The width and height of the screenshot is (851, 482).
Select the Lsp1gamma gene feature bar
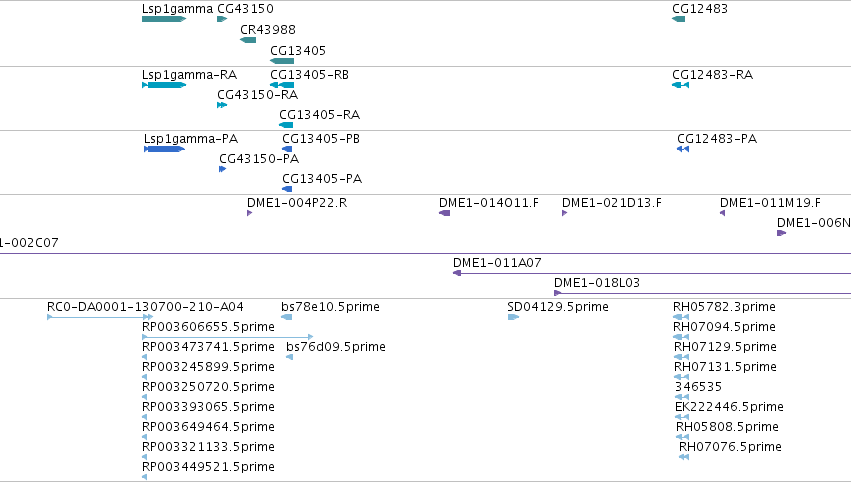[164, 19]
